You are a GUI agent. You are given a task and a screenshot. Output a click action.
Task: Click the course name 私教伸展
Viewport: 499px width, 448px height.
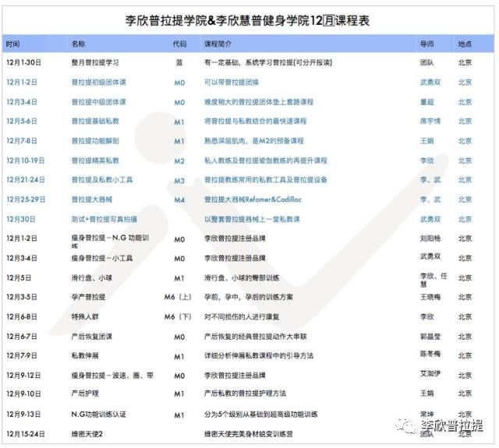tap(85, 355)
